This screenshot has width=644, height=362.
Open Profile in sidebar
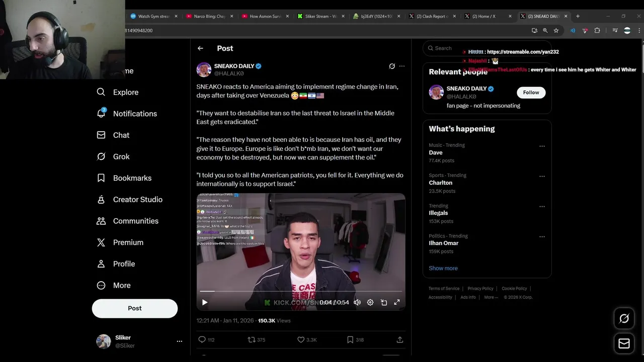[116, 264]
